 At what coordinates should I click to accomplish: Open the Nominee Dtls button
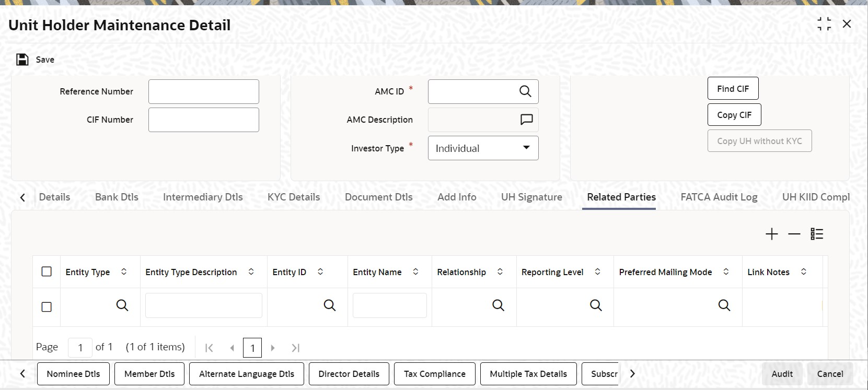tap(73, 374)
